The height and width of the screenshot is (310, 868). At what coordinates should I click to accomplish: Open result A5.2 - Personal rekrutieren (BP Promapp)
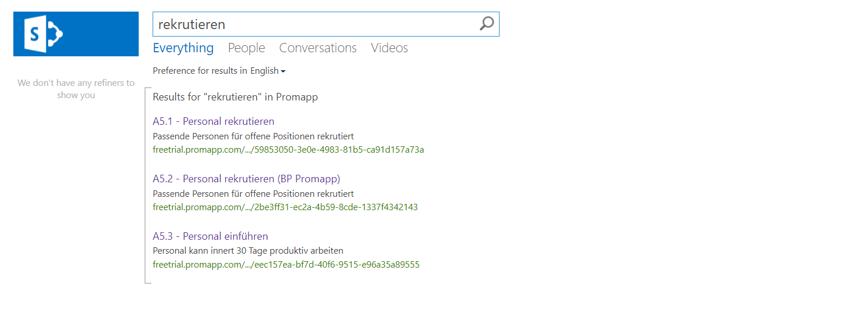tap(247, 179)
